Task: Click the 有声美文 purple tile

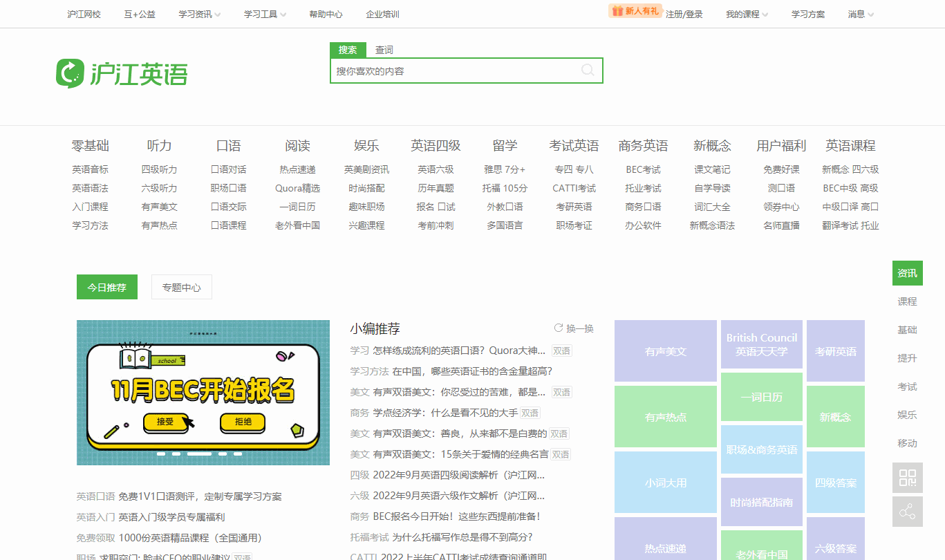Action: pos(666,351)
